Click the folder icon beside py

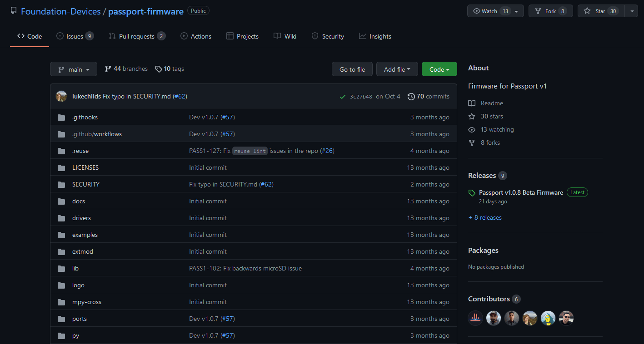[x=61, y=336]
